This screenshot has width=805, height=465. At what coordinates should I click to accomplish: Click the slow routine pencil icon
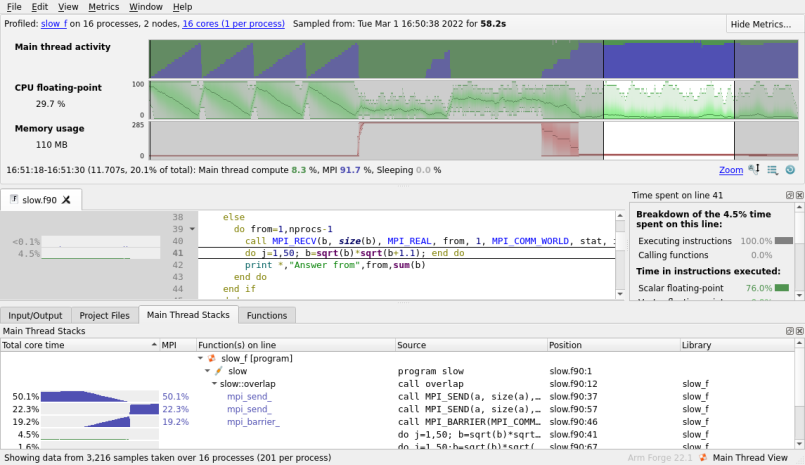(x=219, y=371)
